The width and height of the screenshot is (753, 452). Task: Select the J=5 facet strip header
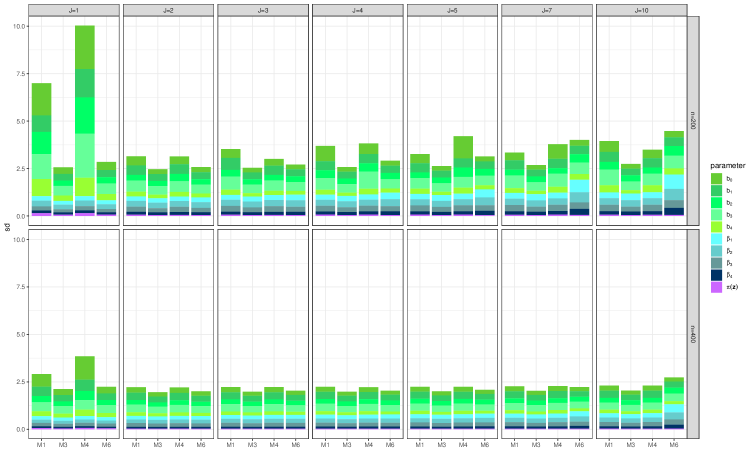(452, 11)
